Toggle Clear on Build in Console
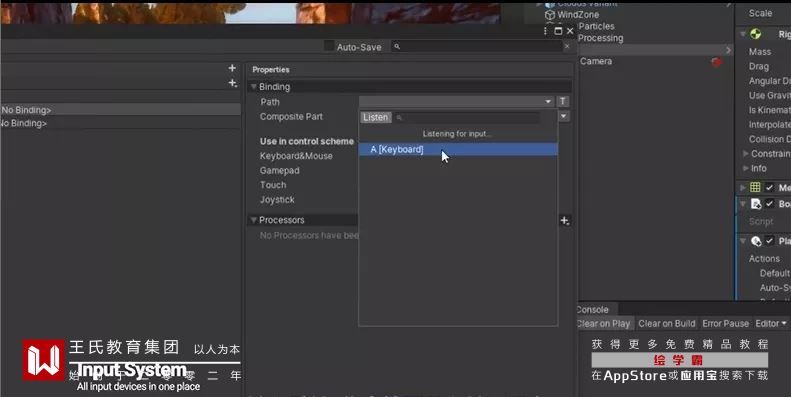Viewport: 791px width, 397px height. coord(666,323)
